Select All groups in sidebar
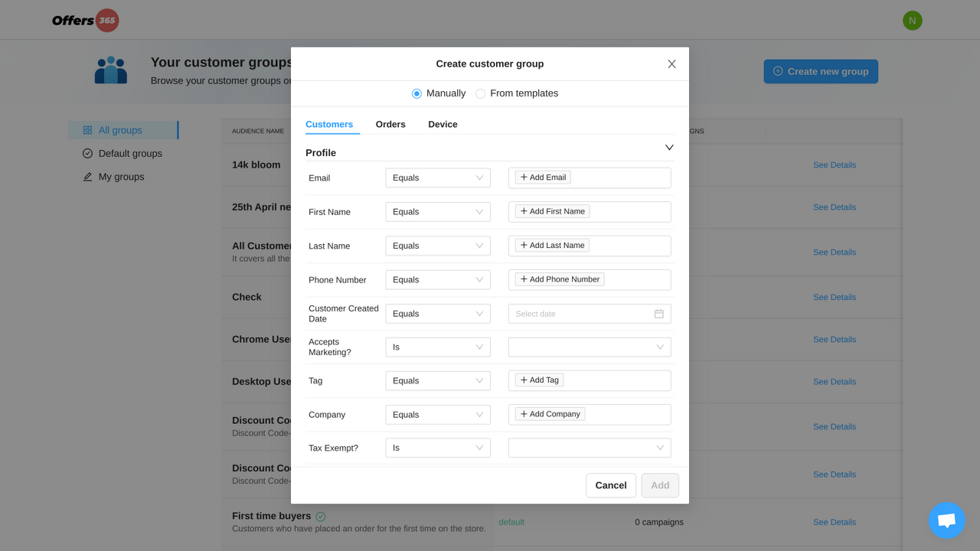The width and height of the screenshot is (980, 551). [122, 130]
